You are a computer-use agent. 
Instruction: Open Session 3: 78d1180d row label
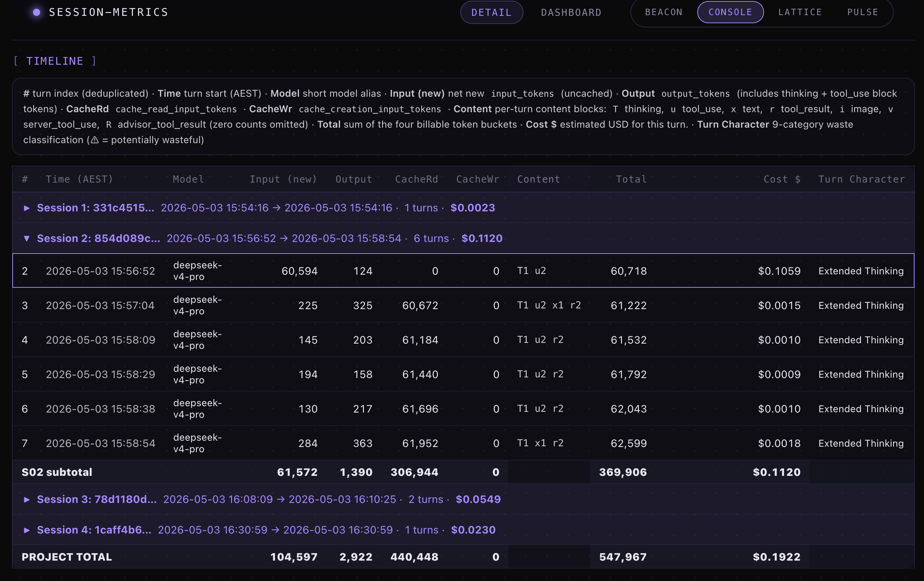97,500
